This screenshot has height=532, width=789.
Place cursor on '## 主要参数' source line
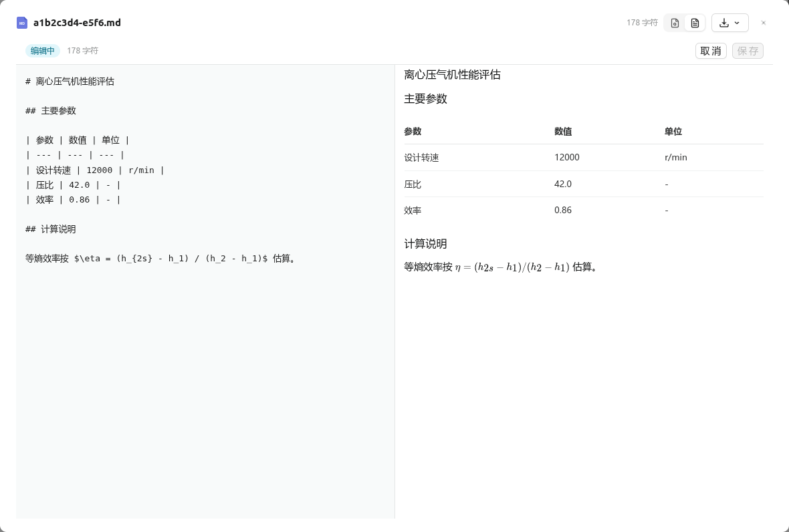point(51,111)
